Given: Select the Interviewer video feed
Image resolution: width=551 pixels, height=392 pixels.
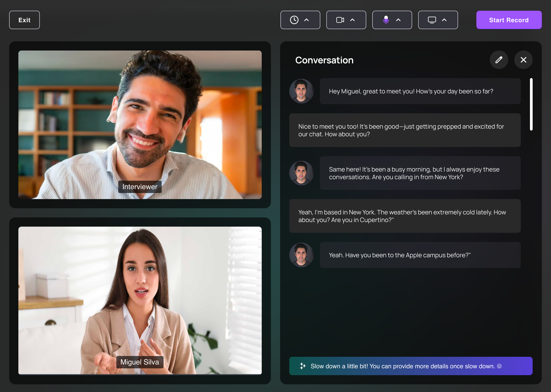Looking at the screenshot, I should point(140,125).
